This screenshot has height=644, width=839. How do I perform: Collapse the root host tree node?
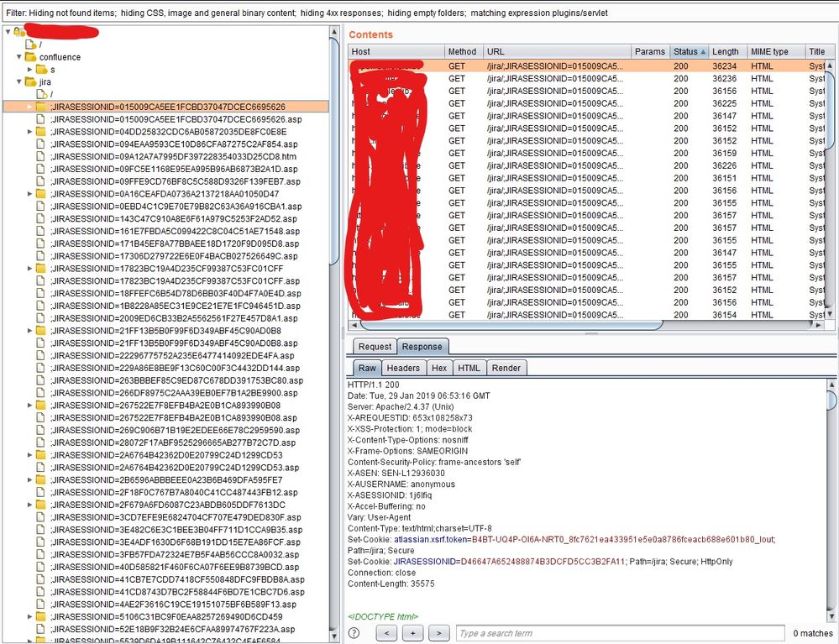point(8,32)
